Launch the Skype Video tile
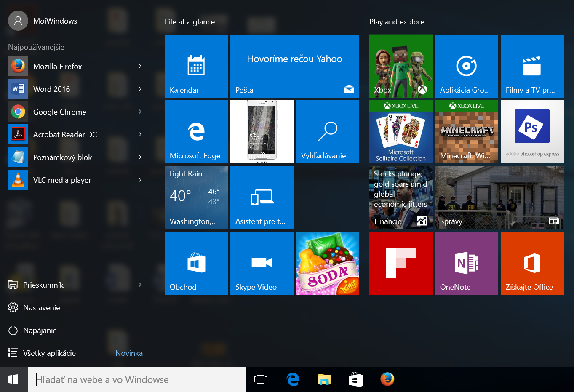 pos(262,263)
